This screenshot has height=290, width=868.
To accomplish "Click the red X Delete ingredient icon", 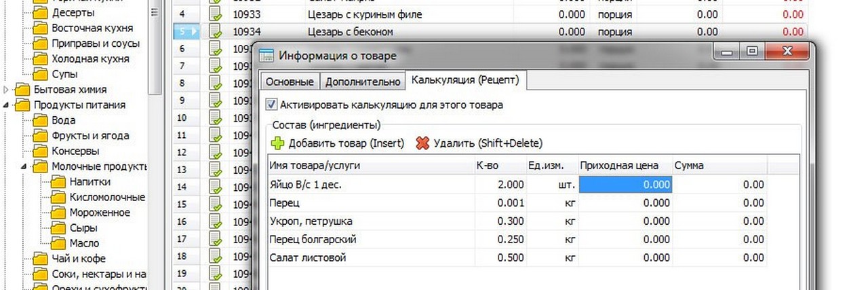I will pos(422,143).
